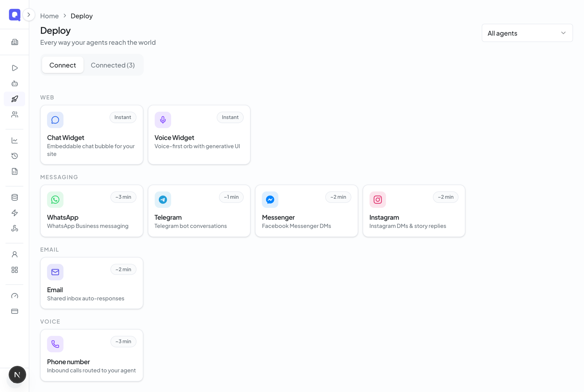Click the Voice Widget microphone icon
The image size is (584, 392).
pyautogui.click(x=163, y=120)
